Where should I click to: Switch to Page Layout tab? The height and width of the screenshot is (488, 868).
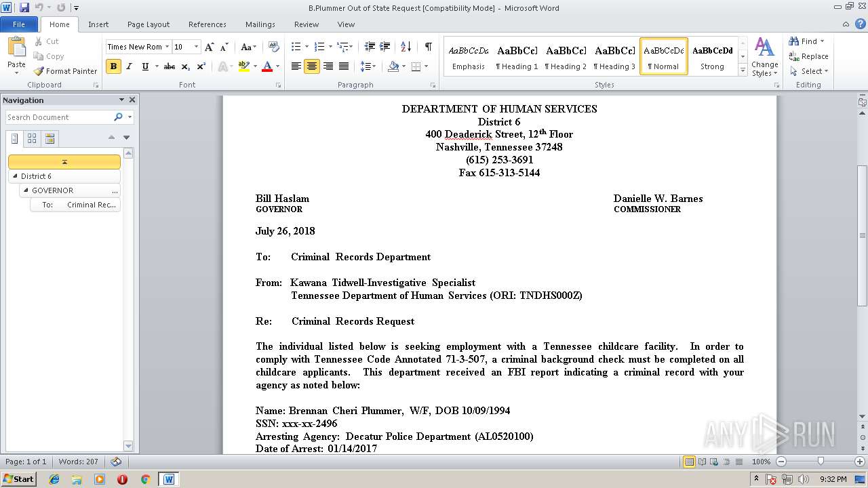[x=149, y=24]
